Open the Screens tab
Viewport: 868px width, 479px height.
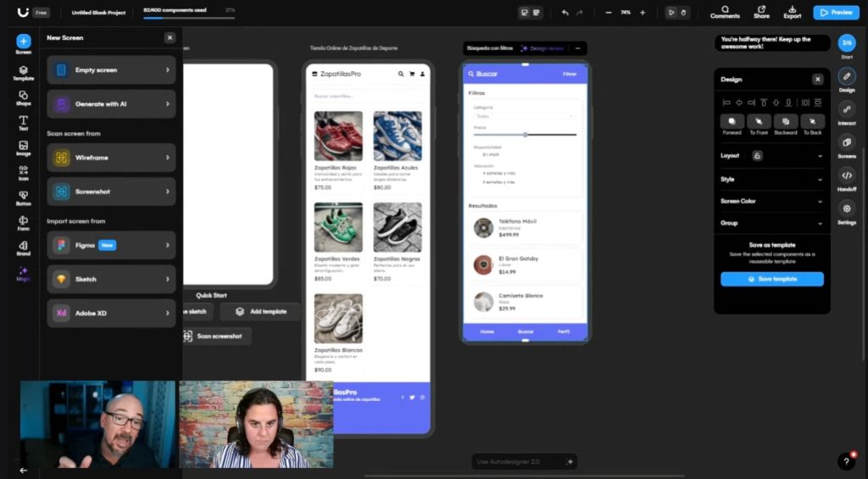(847, 146)
